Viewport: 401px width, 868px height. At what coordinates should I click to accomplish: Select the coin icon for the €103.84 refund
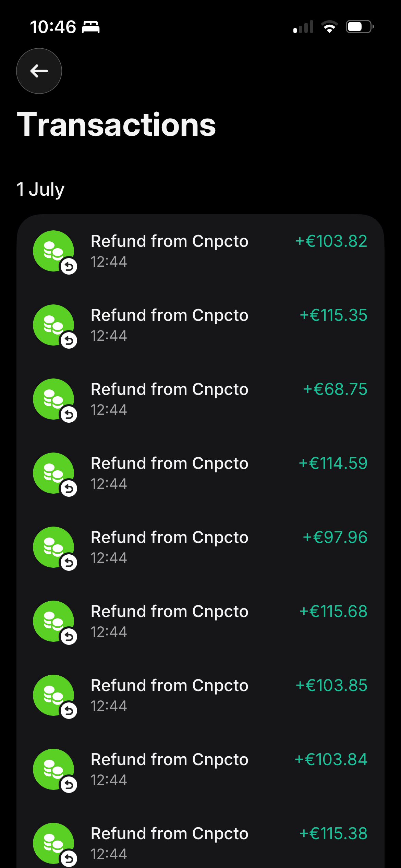click(x=53, y=769)
